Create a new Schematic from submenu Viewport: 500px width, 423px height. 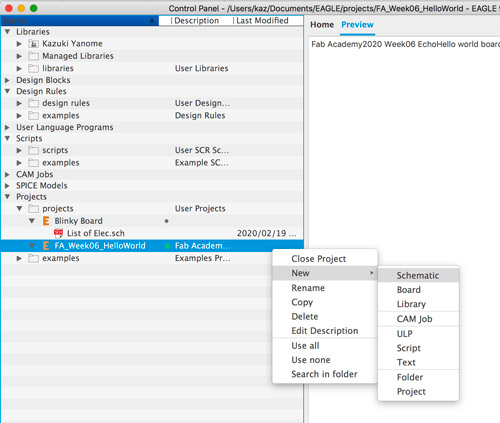(x=418, y=275)
